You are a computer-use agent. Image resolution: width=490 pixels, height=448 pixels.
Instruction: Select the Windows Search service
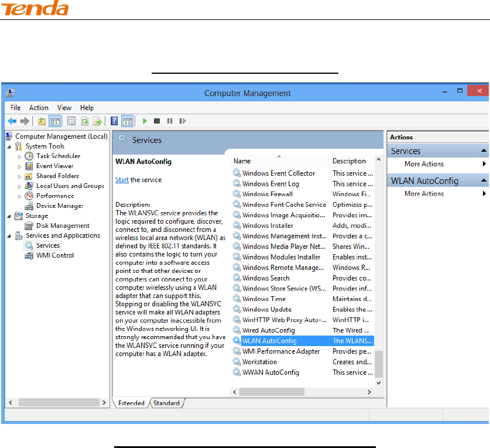266,278
